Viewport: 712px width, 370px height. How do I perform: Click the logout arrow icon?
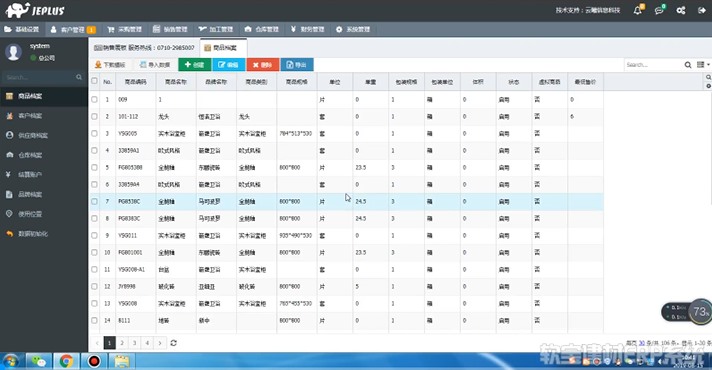coord(702,10)
